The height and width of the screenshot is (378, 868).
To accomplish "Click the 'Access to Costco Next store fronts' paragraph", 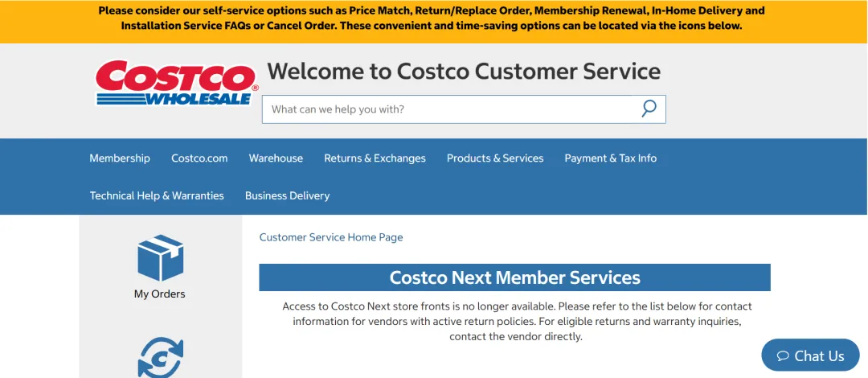I will [x=517, y=322].
